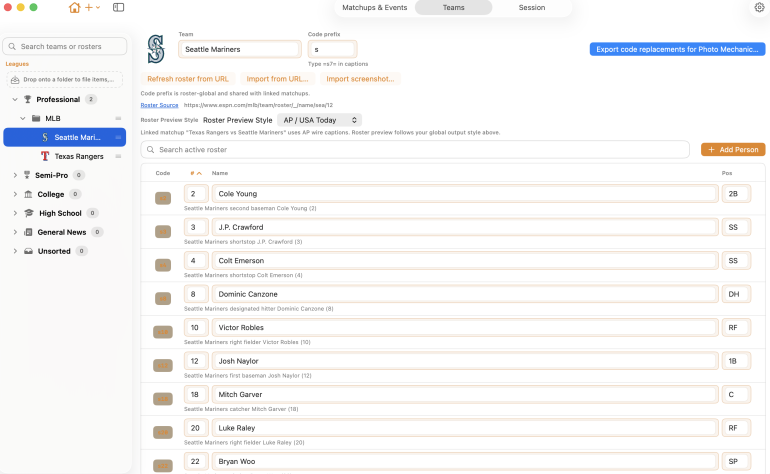This screenshot has width=770, height=474.
Task: Click Import screenshot button
Action: 360,79
